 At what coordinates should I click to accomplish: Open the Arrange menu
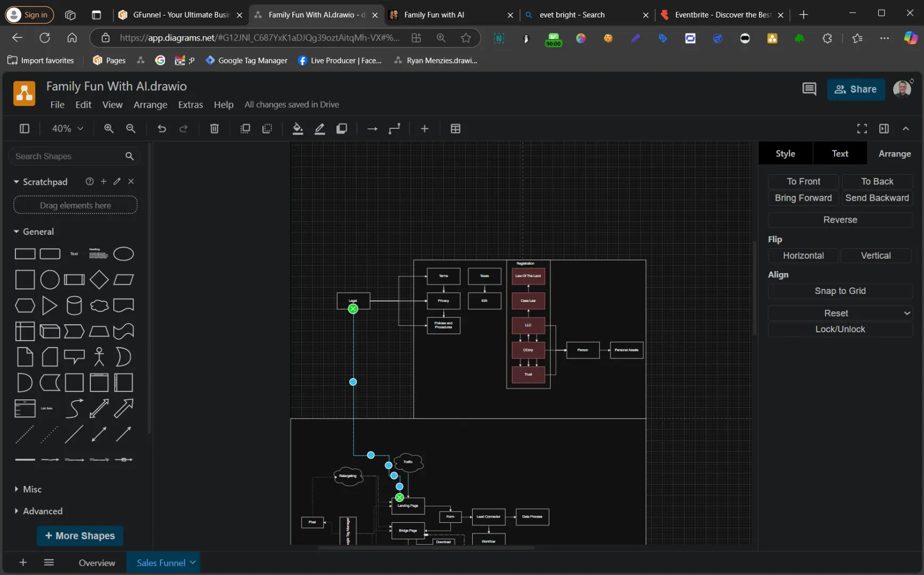[150, 104]
